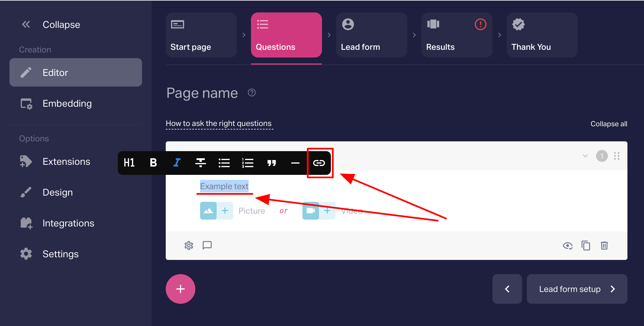Screen dimensions: 644x326
Task: Open question comment icon
Action: tap(207, 245)
